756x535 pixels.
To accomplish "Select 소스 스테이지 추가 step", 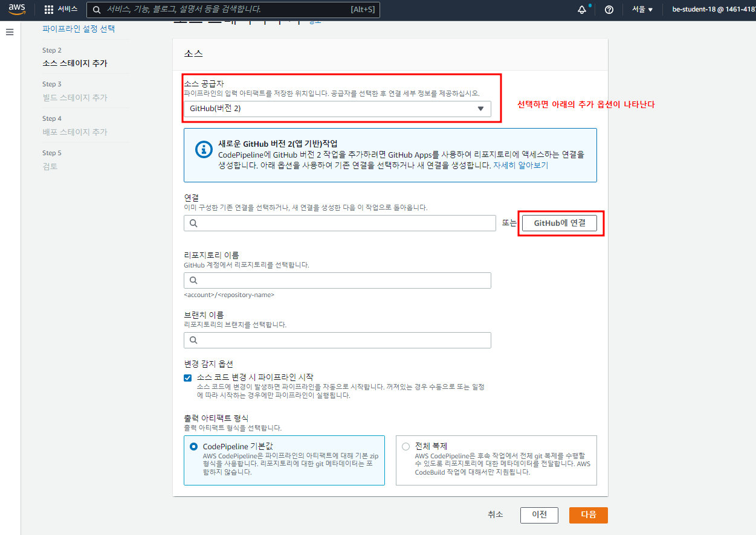I will coord(75,63).
